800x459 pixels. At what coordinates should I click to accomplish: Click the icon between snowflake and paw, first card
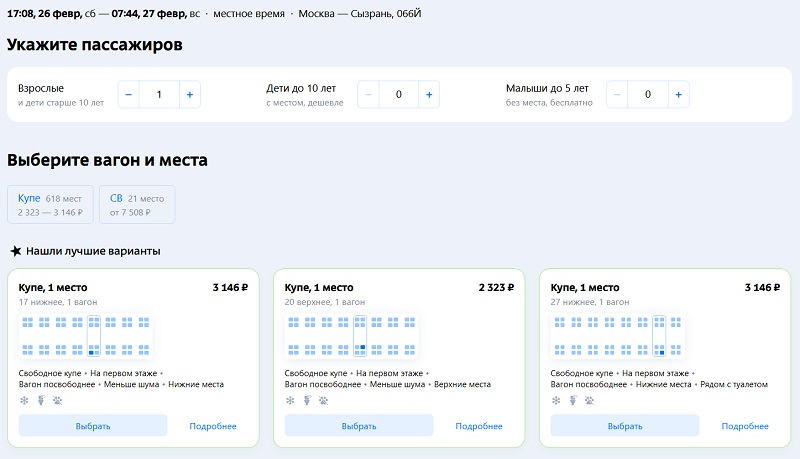[40, 401]
